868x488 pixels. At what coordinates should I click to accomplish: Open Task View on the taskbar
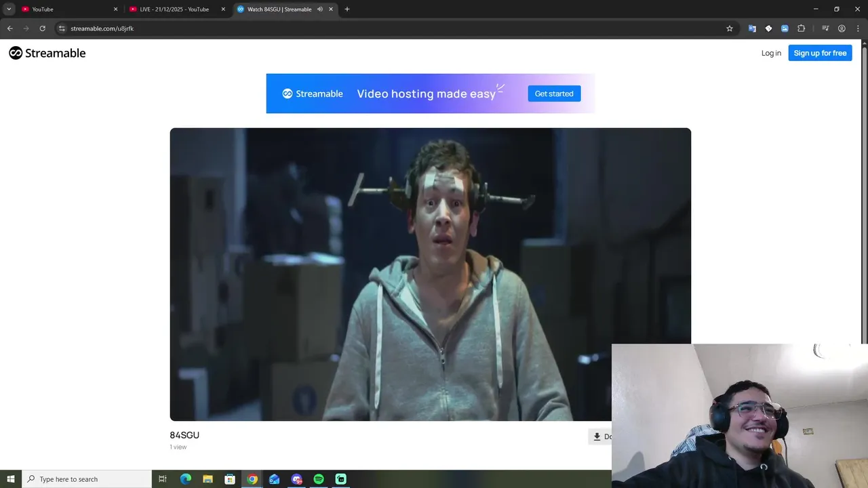(x=163, y=479)
